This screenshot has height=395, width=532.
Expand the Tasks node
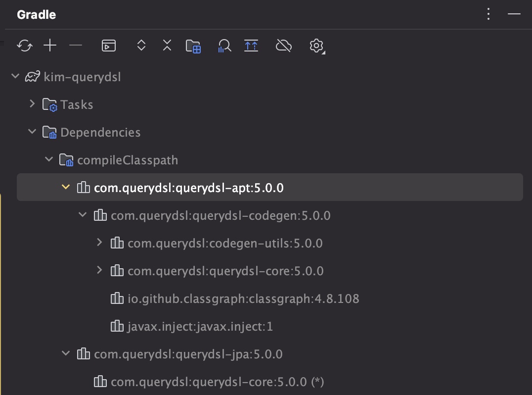click(32, 103)
